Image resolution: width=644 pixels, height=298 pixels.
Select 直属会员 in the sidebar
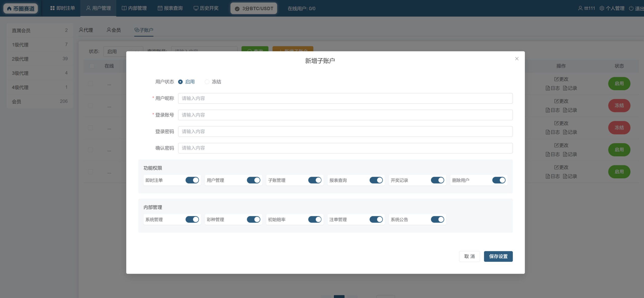pos(40,30)
